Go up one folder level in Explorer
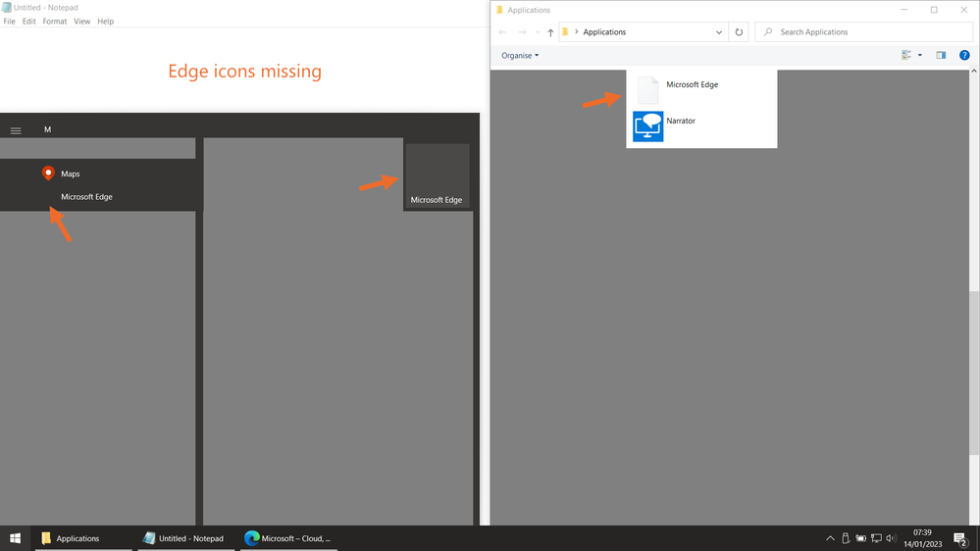Image resolution: width=980 pixels, height=551 pixels. 550,32
